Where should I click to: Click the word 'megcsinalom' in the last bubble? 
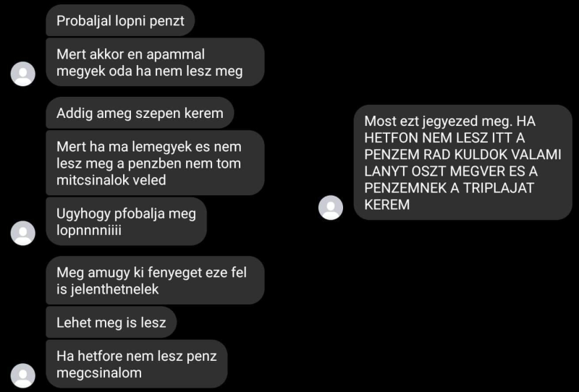[99, 372]
